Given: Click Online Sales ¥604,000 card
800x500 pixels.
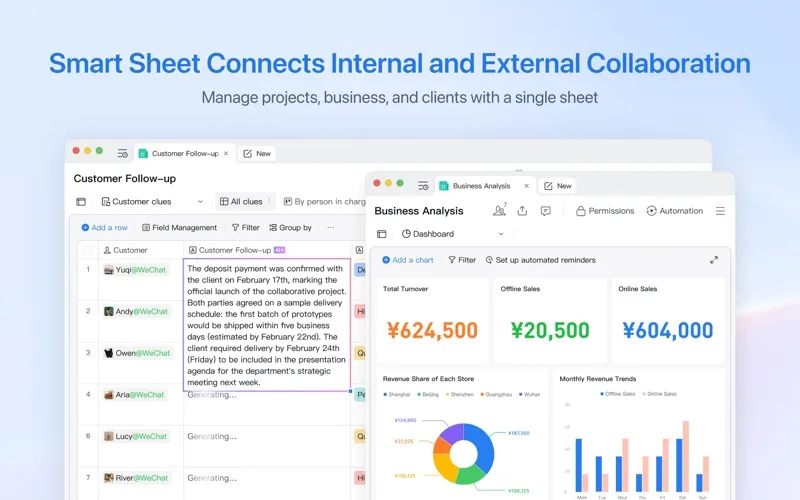Looking at the screenshot, I should [668, 320].
